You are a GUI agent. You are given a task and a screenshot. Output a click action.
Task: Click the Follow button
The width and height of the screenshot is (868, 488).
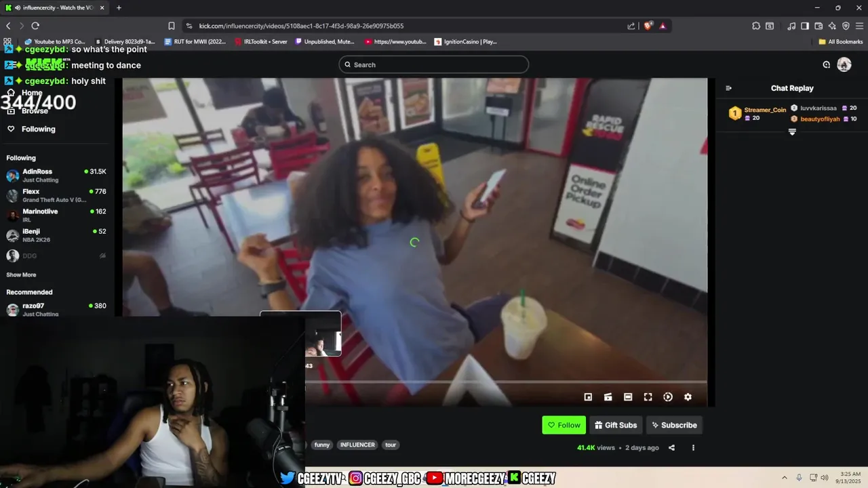[x=564, y=425]
